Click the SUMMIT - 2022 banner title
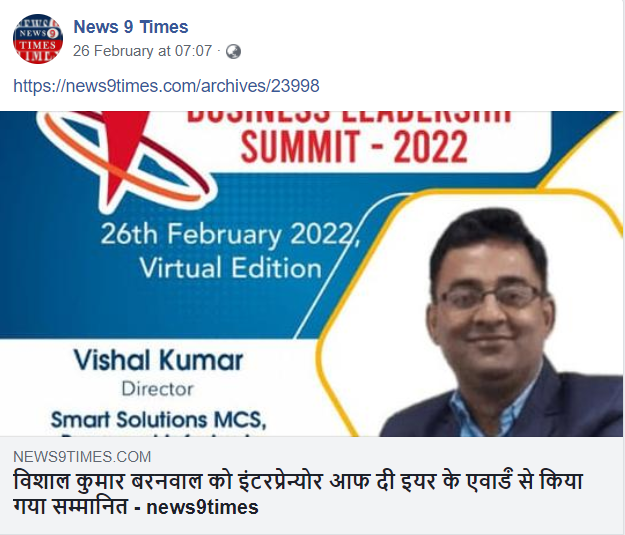This screenshot has height=535, width=625. point(354,148)
